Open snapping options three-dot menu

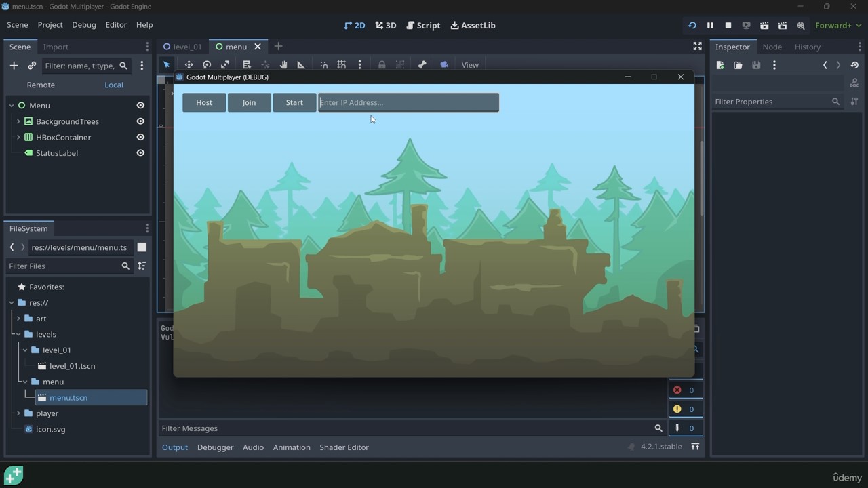[x=359, y=65]
